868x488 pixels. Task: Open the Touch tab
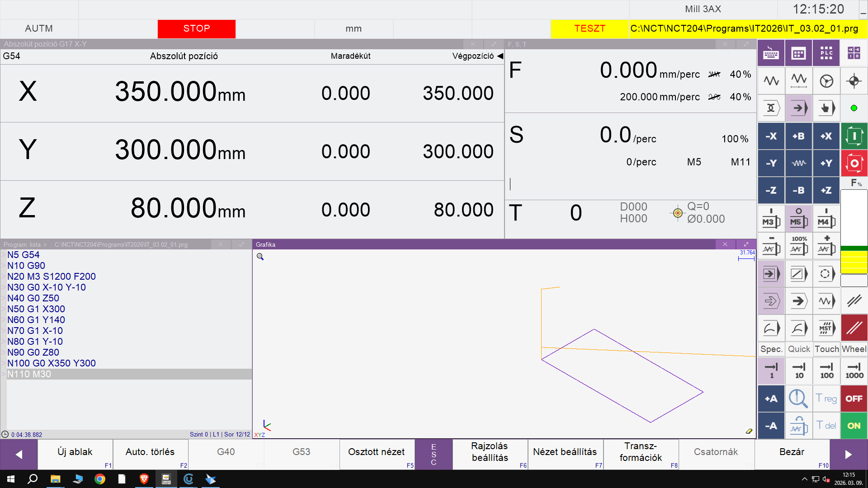point(826,349)
